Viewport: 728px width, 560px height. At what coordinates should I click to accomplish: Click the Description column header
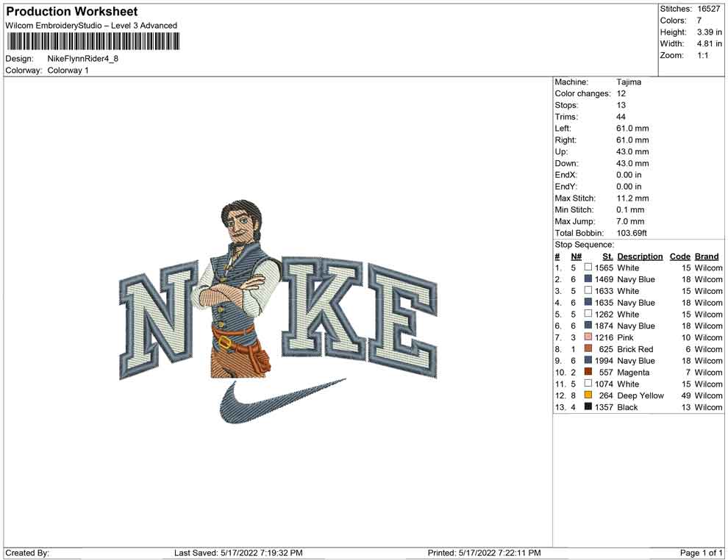click(640, 256)
